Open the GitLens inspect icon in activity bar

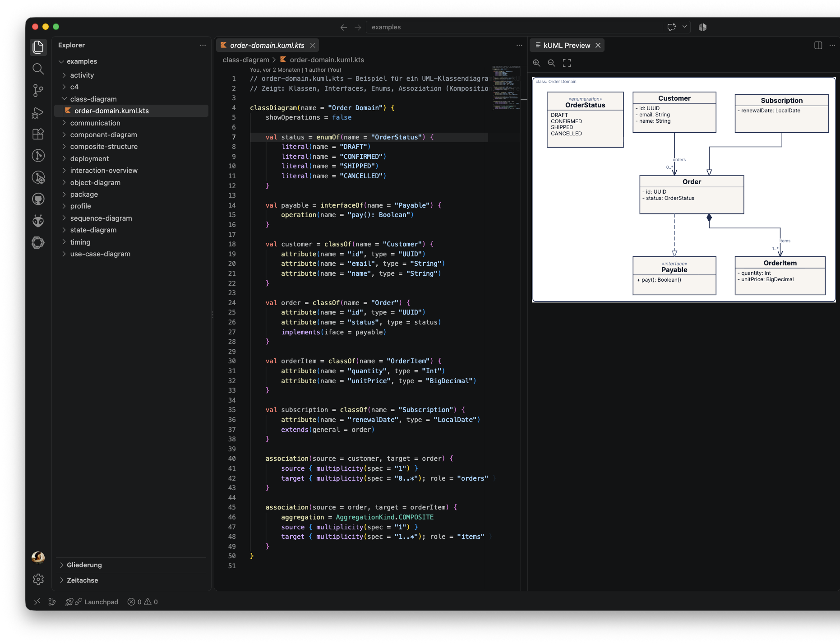tap(38, 177)
